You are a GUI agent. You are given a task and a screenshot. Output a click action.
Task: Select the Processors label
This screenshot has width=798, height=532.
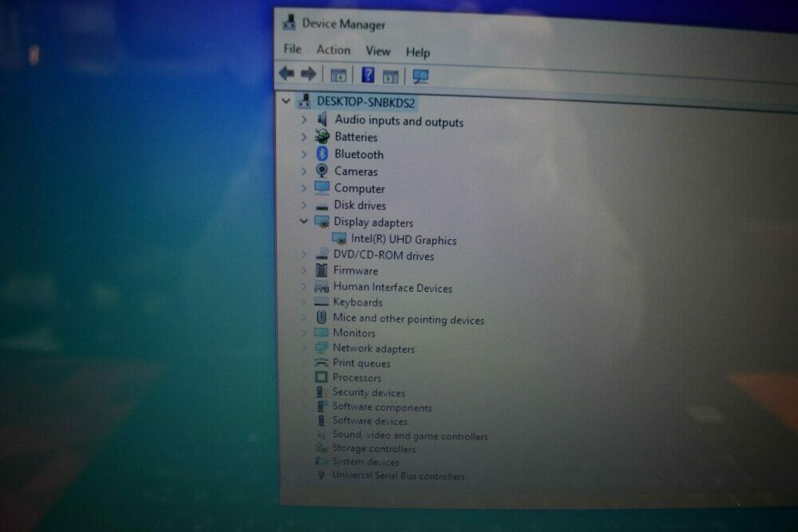coord(357,377)
